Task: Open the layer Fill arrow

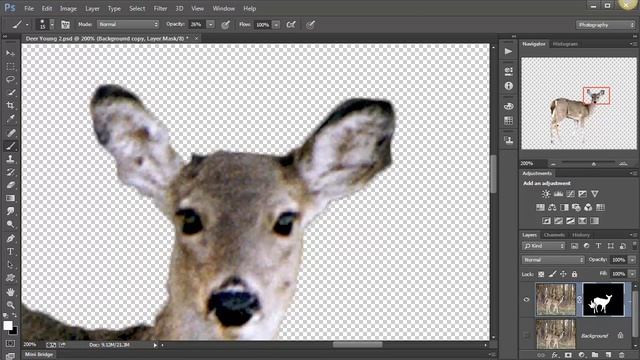Action: point(632,273)
